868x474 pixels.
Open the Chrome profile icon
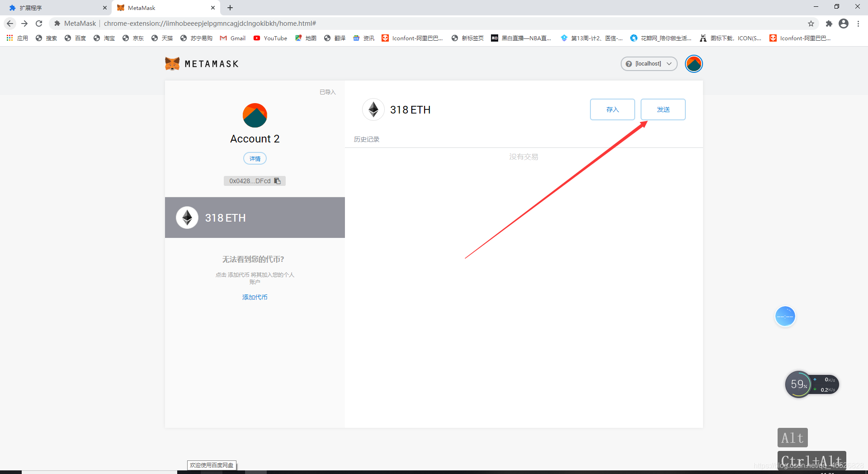tap(844, 24)
